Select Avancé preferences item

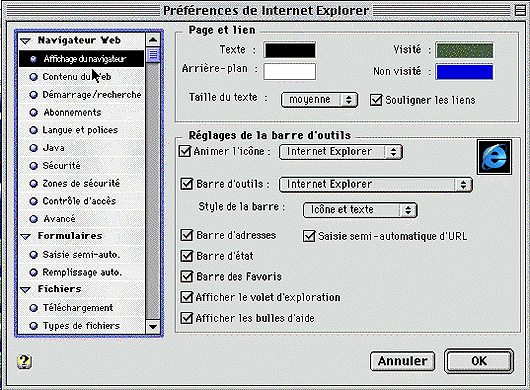coord(81,219)
